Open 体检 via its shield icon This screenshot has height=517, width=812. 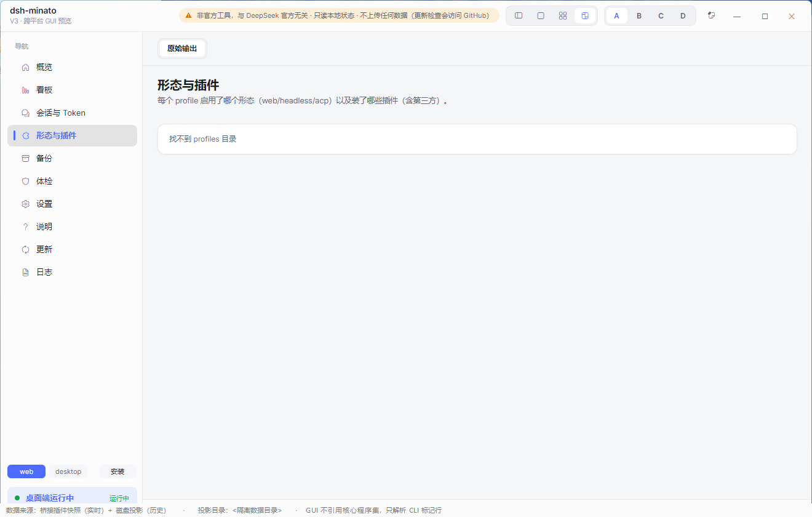pyautogui.click(x=25, y=181)
